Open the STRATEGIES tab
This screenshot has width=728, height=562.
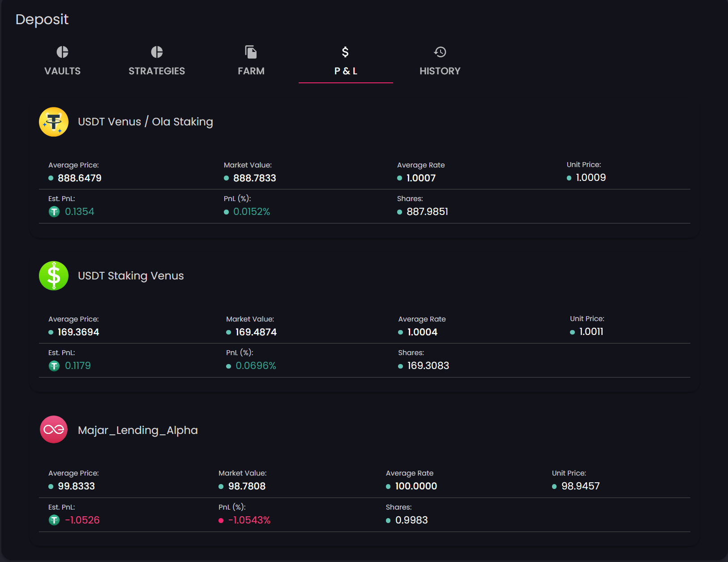click(x=157, y=71)
